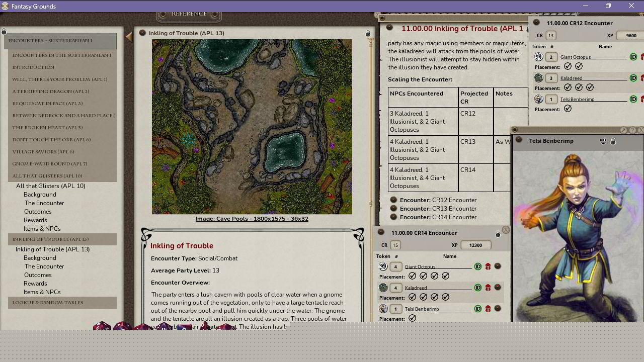Screen dimensions: 644x362
Task: Open the Encounter: CR13 Encounter link
Action: click(x=438, y=208)
